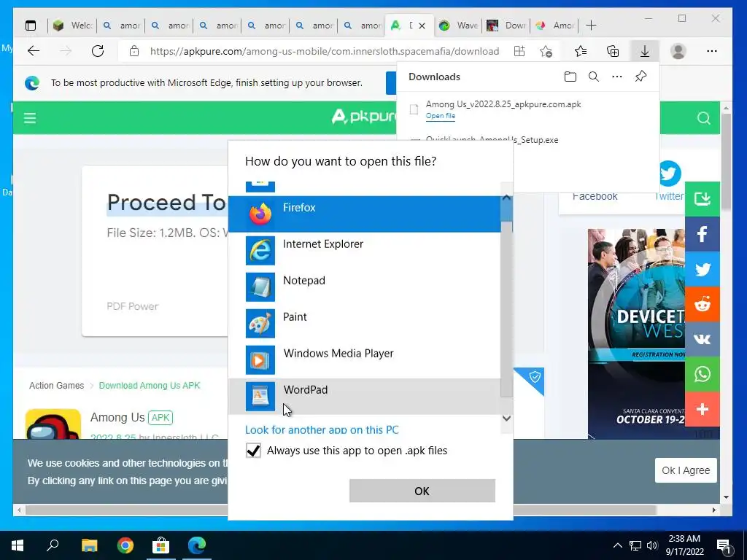This screenshot has width=747, height=560.
Task: Open the Favorites list icon
Action: click(x=581, y=51)
